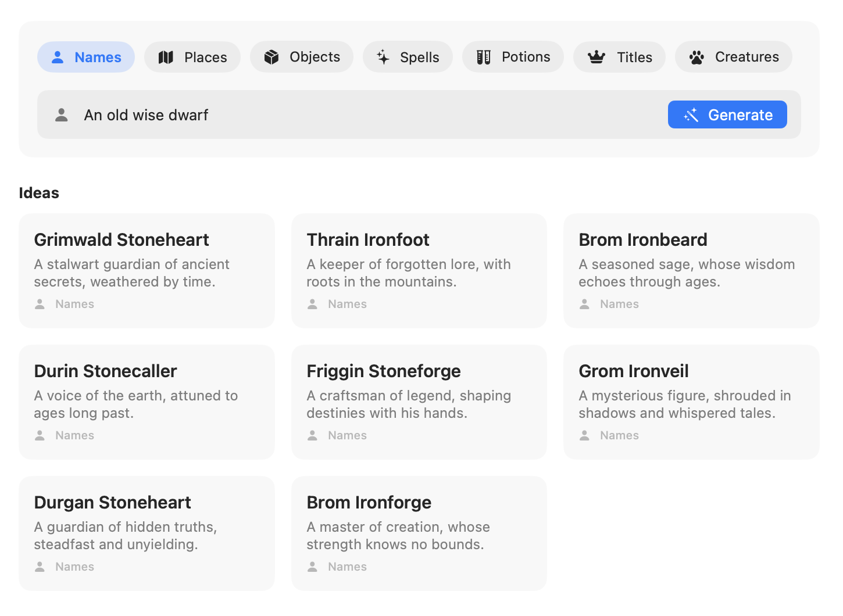The image size is (843, 616).
Task: Switch to the Potions tab
Action: [513, 57]
